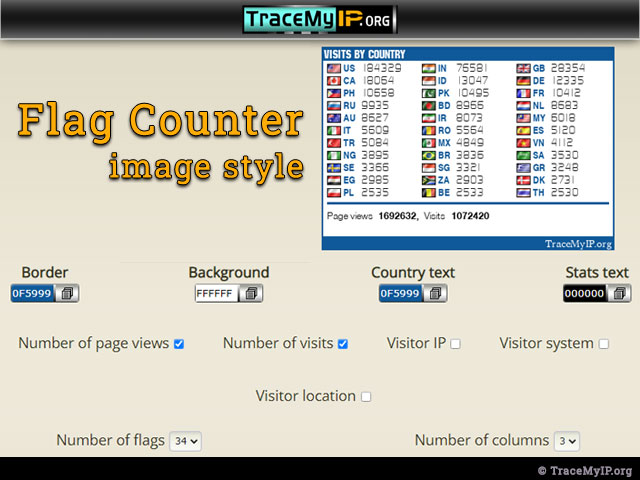Enable the Visitor system checkbox
Image resolution: width=640 pixels, height=480 pixels.
click(x=604, y=344)
